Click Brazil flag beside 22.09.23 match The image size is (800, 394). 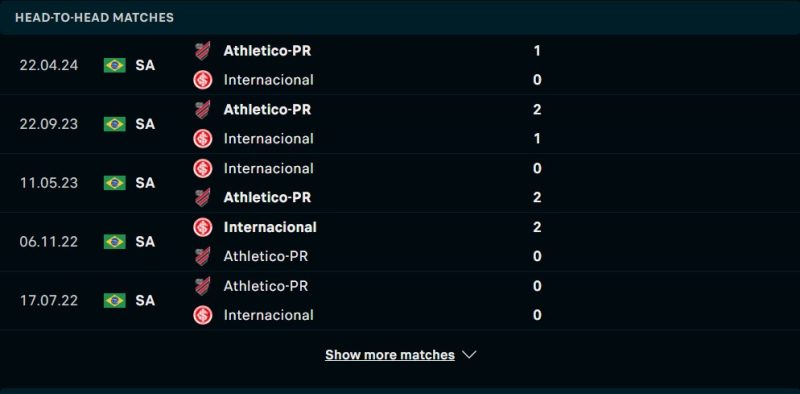tap(115, 124)
